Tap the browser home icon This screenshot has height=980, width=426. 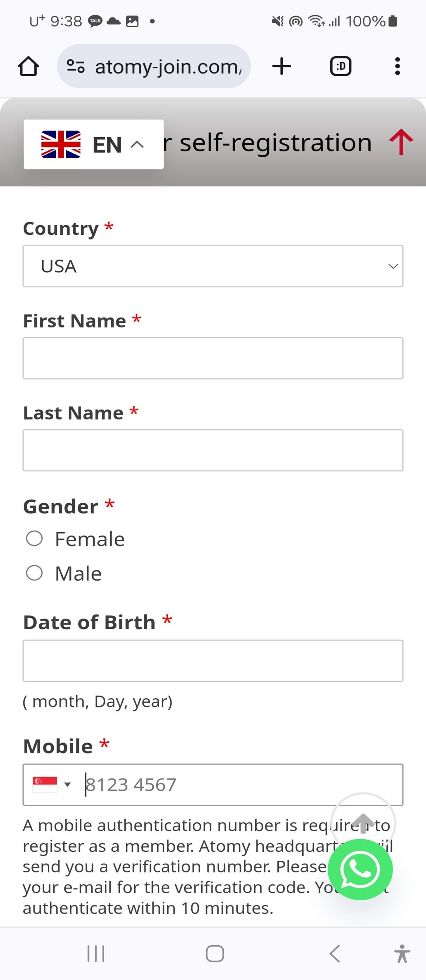pyautogui.click(x=28, y=66)
